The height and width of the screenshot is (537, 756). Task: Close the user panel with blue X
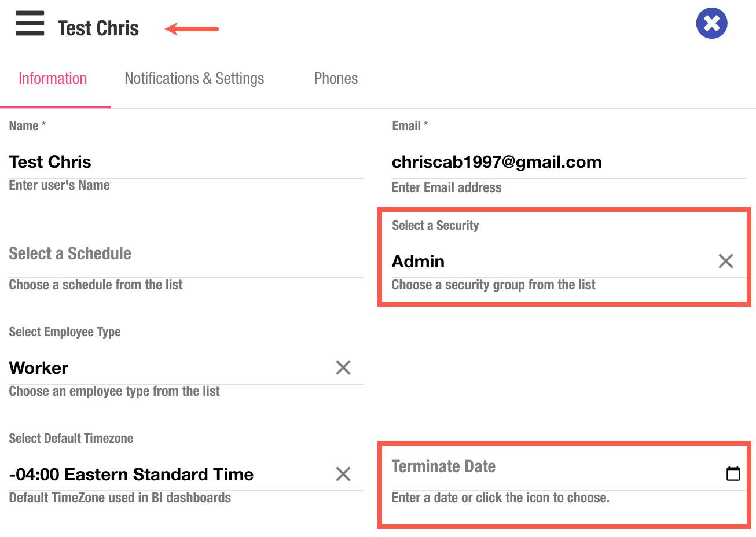(711, 23)
